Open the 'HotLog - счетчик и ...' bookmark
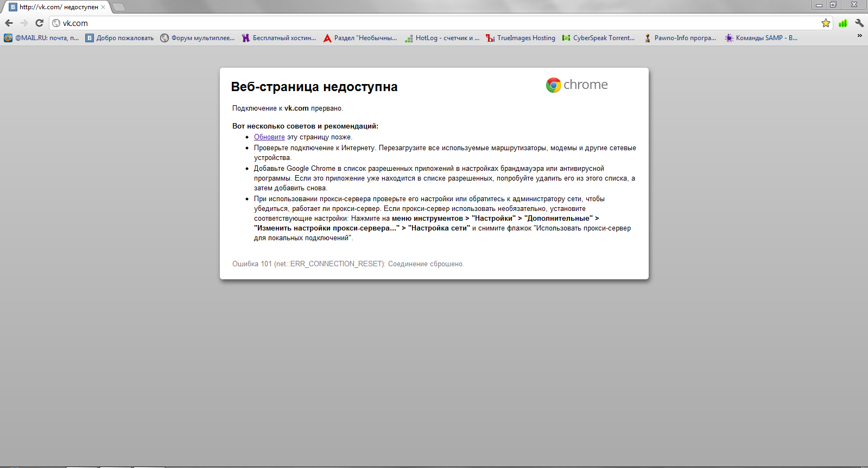The width and height of the screenshot is (868, 468). tap(442, 38)
